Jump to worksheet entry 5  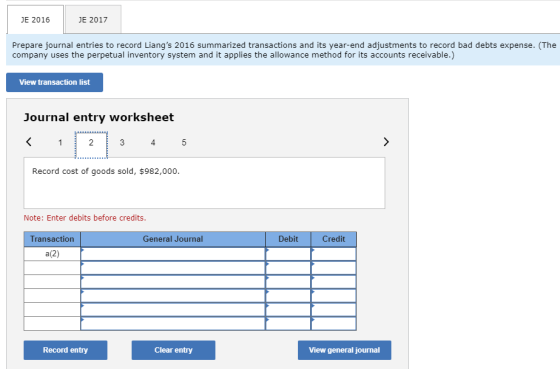point(184,143)
